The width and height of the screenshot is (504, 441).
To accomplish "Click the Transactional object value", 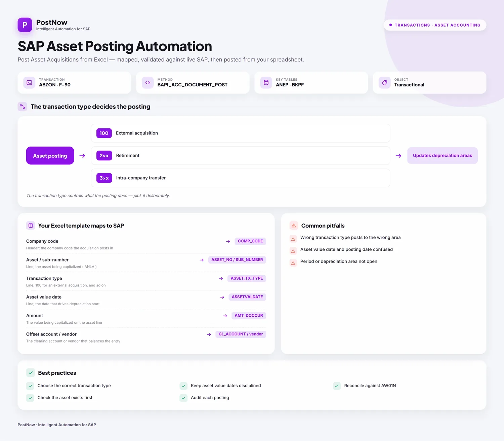I will 409,85.
